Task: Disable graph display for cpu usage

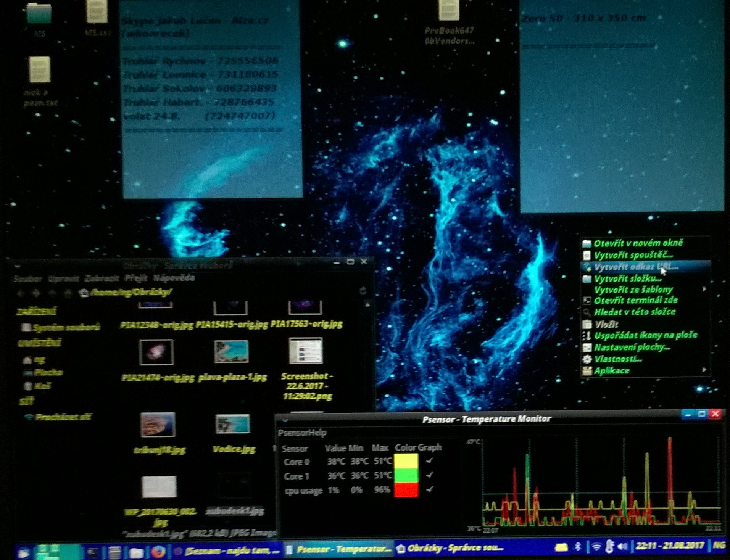Action: 430,489
